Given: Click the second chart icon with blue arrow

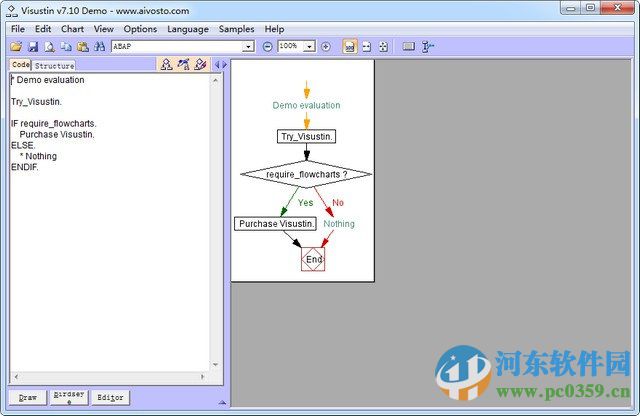Looking at the screenshot, I should point(184,64).
